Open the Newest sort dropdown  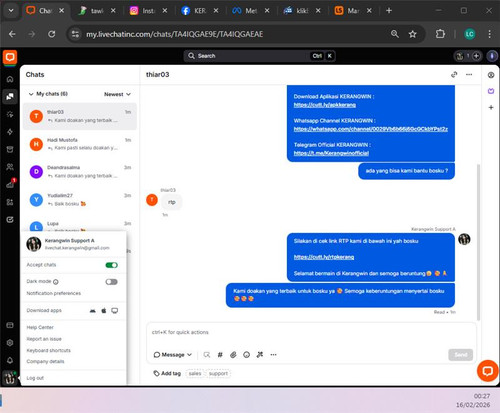click(117, 94)
